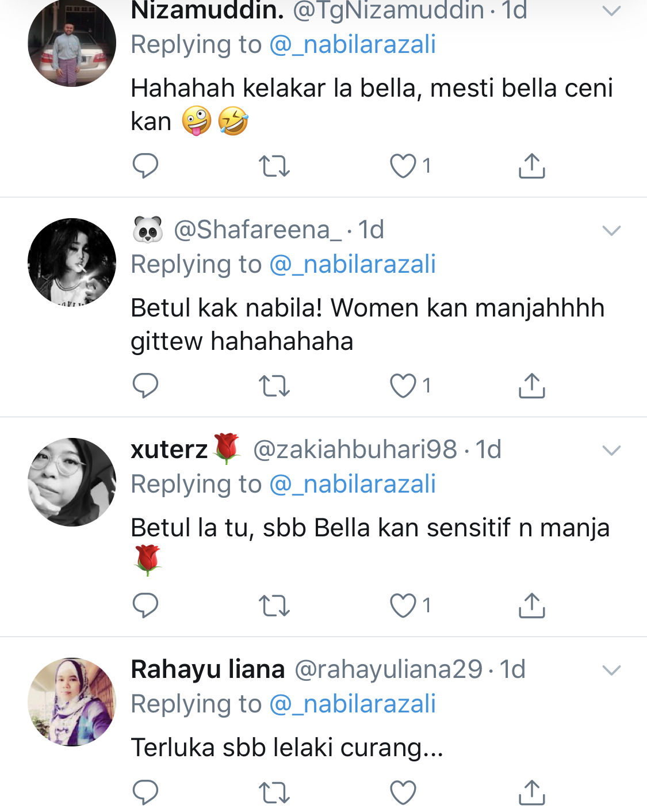
Task: Reply to Nizamuddin's tweet
Action: tap(145, 166)
